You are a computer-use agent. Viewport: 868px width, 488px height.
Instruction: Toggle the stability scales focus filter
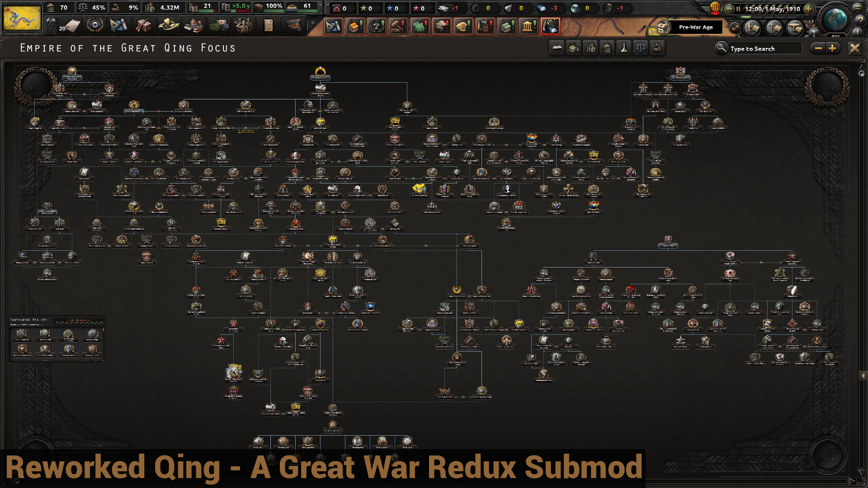641,48
